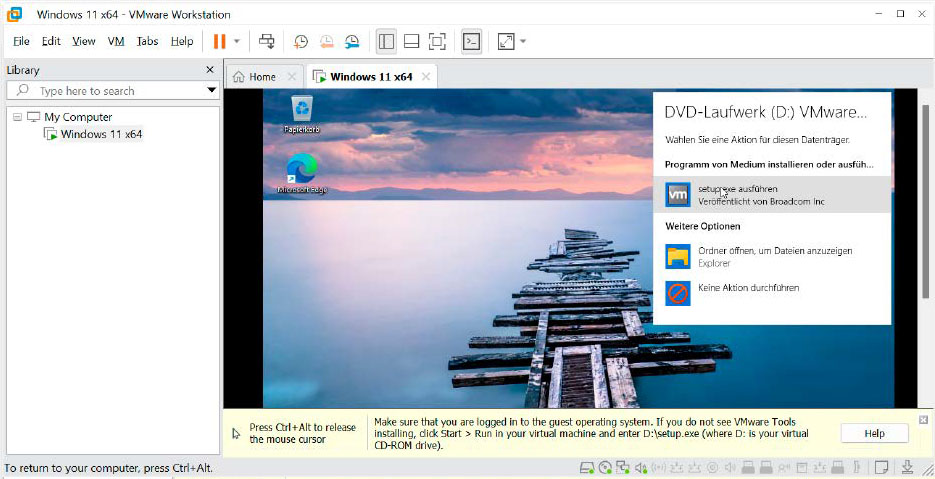Close the Library panel
Screen dimensions: 935x479
[x=210, y=70]
